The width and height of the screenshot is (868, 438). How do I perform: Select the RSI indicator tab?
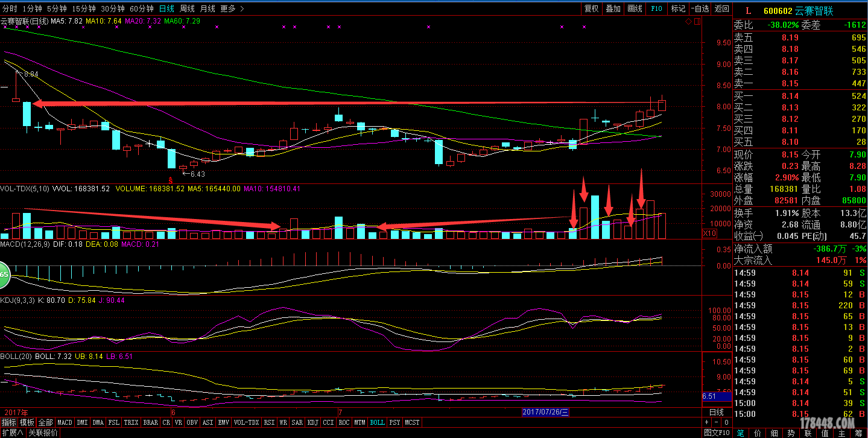tap(269, 422)
